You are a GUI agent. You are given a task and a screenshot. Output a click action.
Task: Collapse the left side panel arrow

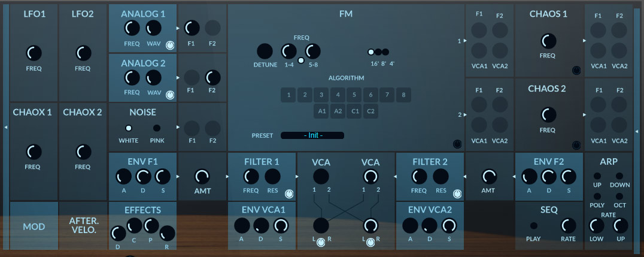tap(5, 128)
